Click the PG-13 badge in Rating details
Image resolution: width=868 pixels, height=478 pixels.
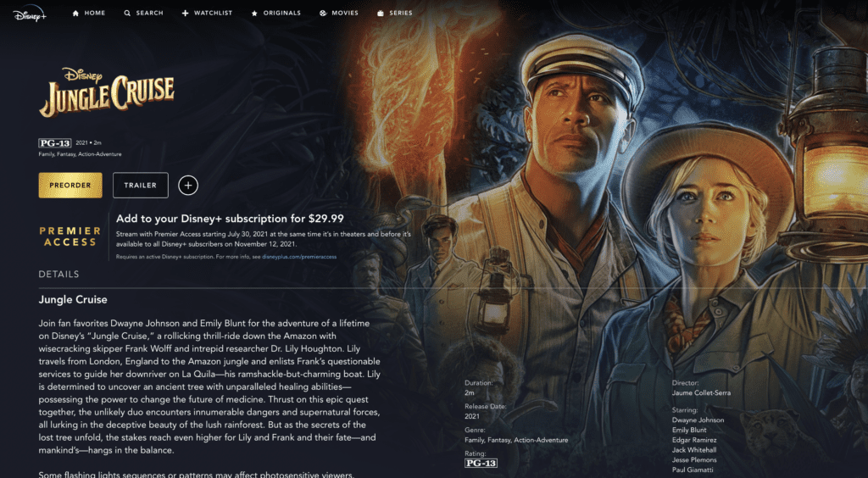click(x=481, y=463)
